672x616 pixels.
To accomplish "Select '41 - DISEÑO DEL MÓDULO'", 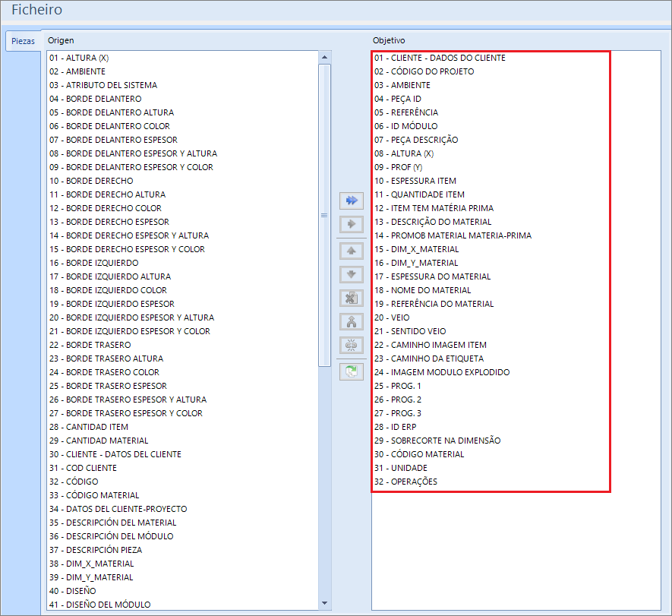I will click(x=100, y=605).
